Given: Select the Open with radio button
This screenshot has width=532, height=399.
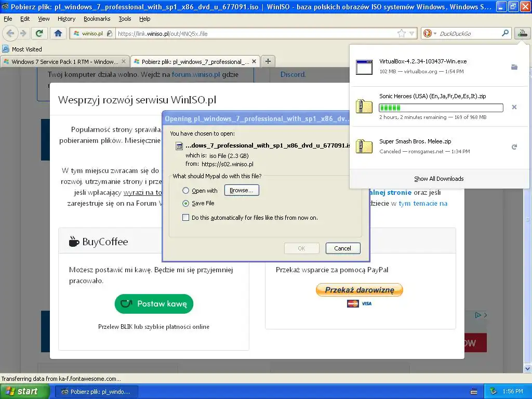Looking at the screenshot, I should click(185, 191).
